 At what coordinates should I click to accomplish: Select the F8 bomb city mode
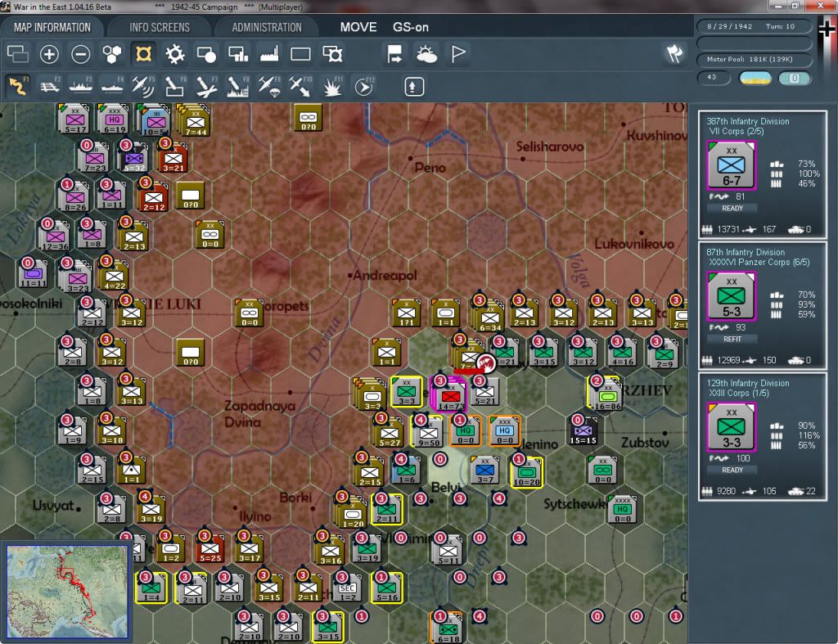tap(238, 86)
